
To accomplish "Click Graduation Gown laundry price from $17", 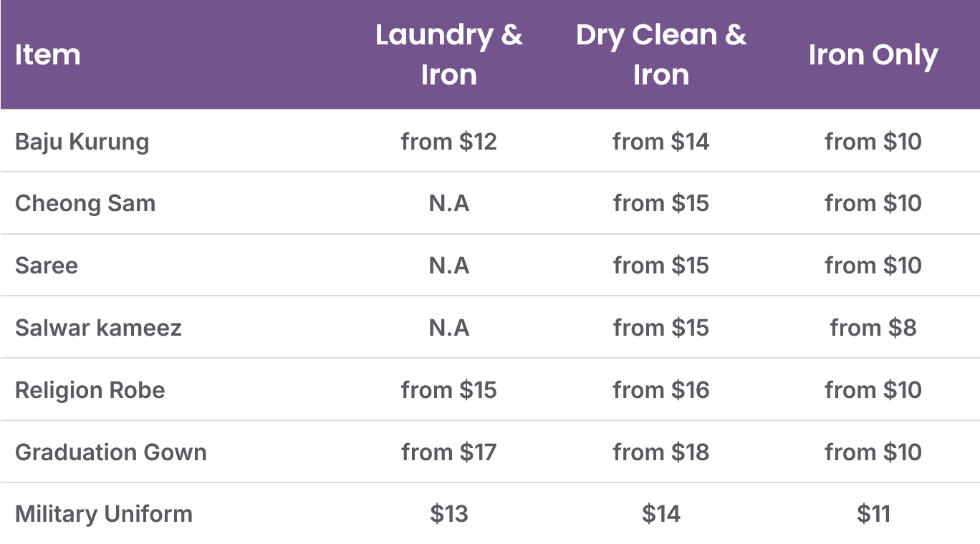I will point(449,452).
